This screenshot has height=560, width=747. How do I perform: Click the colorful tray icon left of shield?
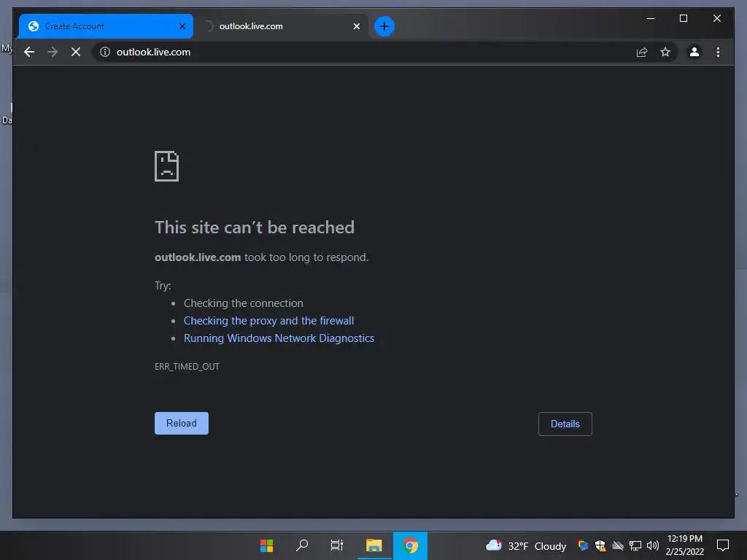tap(582, 545)
